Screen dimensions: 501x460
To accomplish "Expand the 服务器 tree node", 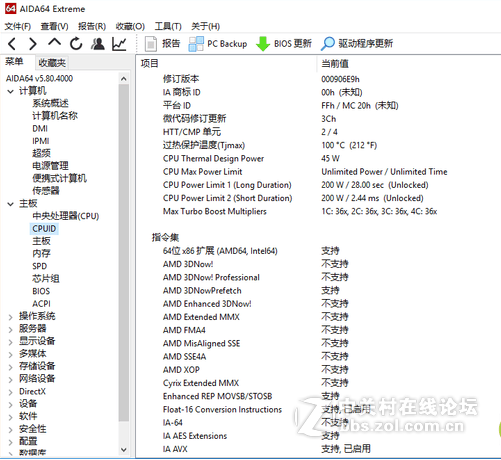I will pyautogui.click(x=11, y=329).
